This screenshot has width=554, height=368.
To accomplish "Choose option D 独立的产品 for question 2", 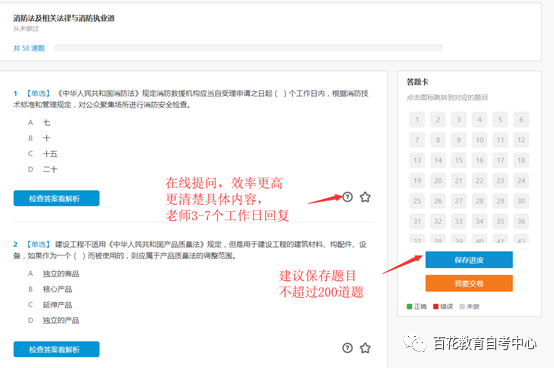I will [x=54, y=320].
